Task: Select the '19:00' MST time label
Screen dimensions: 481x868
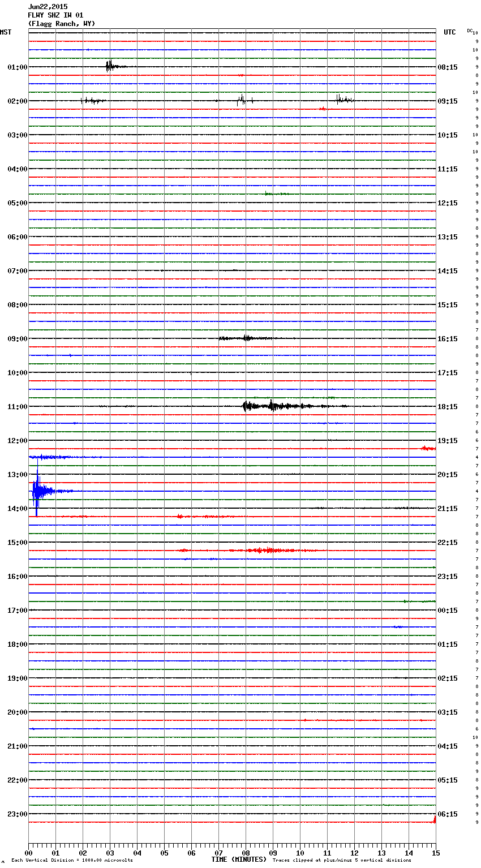Action: [x=18, y=678]
